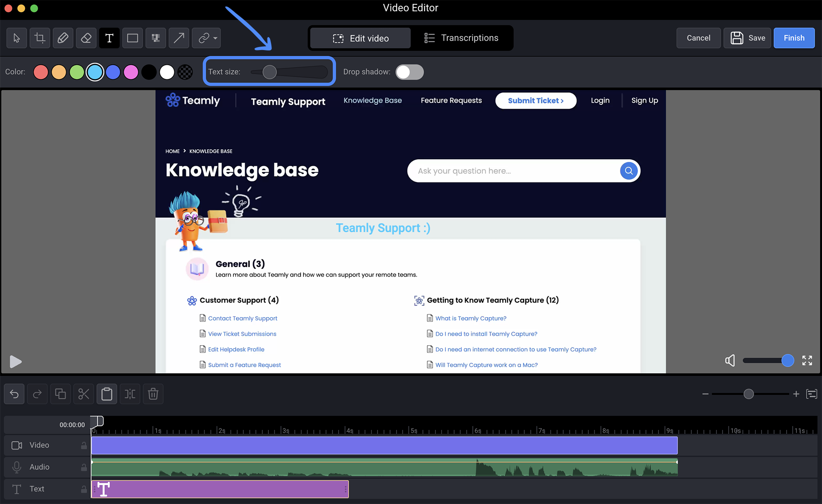The image size is (822, 504).
Task: Select the Text tool
Action: coord(109,38)
